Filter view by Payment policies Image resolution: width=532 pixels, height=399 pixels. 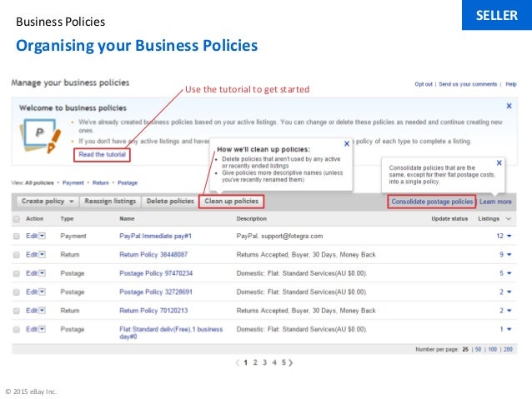pyautogui.click(x=73, y=182)
